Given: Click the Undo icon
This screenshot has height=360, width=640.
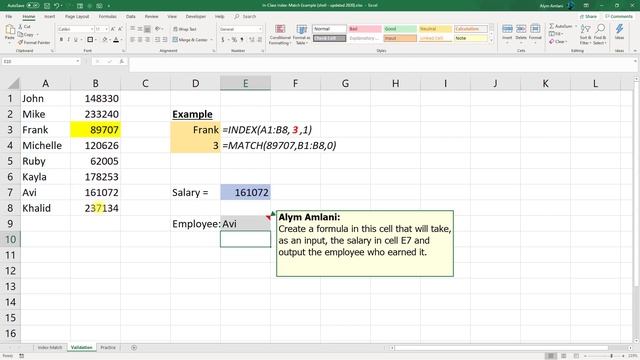Looking at the screenshot, I should (57, 6).
